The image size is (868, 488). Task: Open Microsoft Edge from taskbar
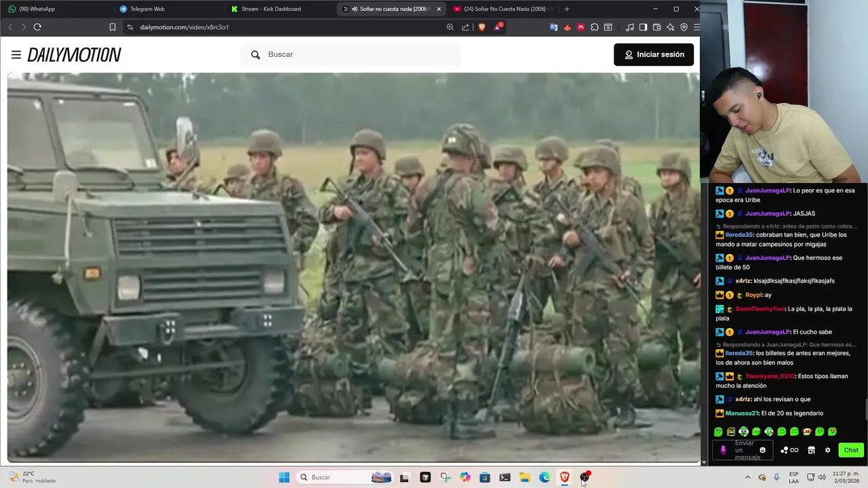coord(545,477)
